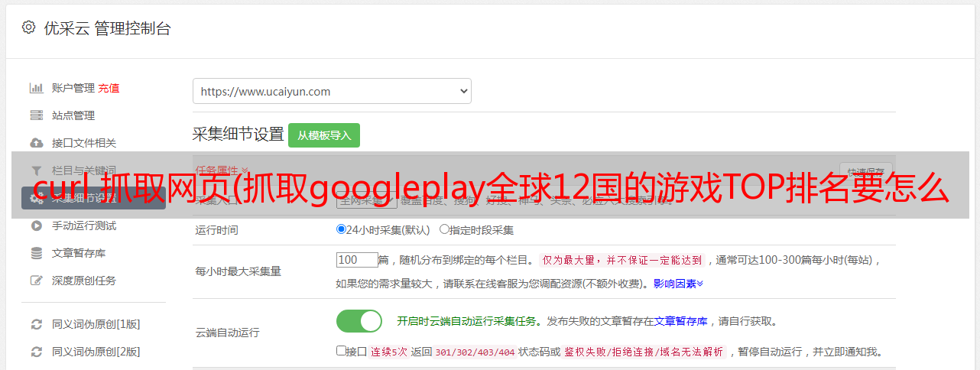Screen dimensions: 980x370
Task: Select the 指定时段采集 radio option
Action: [444, 229]
